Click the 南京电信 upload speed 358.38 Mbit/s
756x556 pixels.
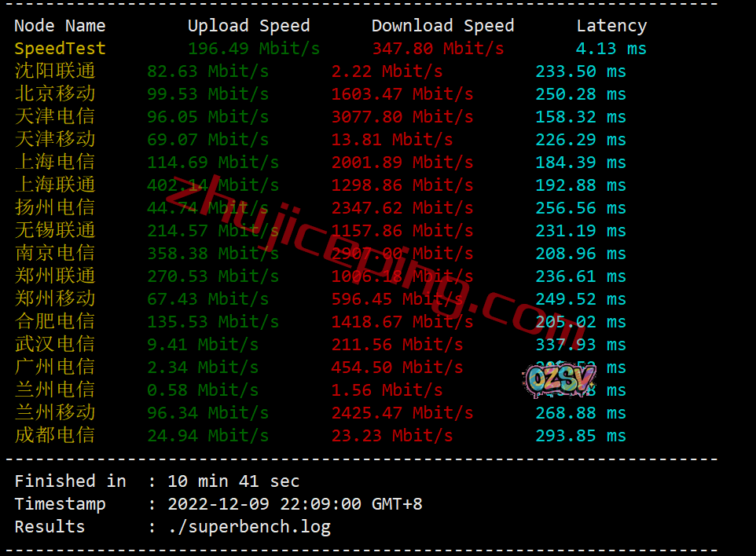pos(213,254)
